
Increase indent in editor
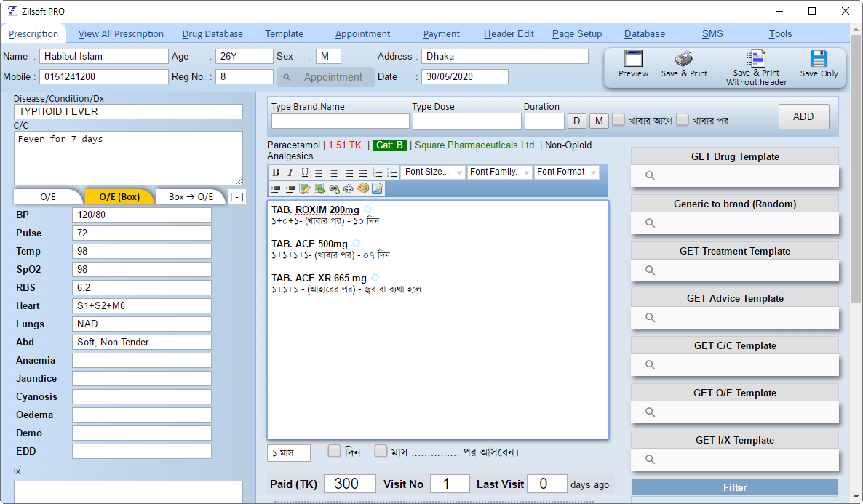click(276, 188)
